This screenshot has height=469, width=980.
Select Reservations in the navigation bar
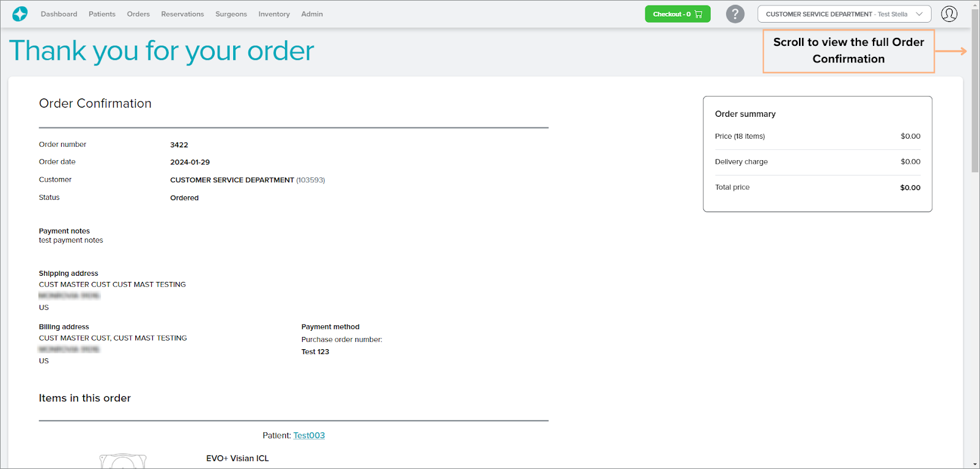pos(182,14)
